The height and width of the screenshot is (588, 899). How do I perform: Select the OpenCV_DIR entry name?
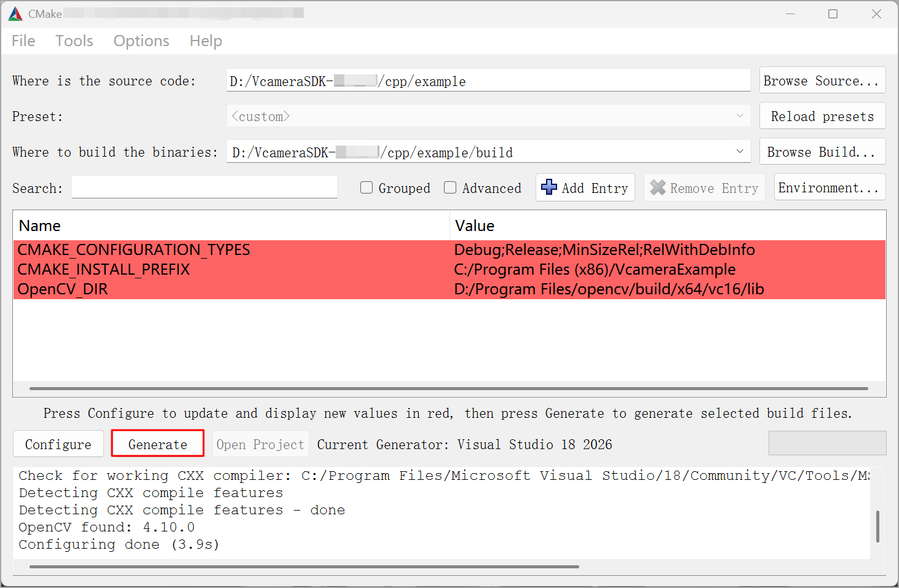[x=63, y=289]
